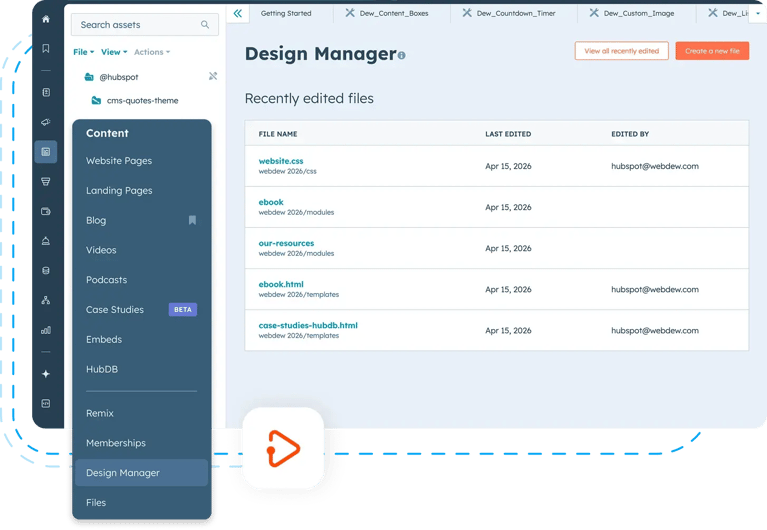The width and height of the screenshot is (767, 530).
Task: Select the highlighted Content icon in sidebar
Action: tap(46, 152)
